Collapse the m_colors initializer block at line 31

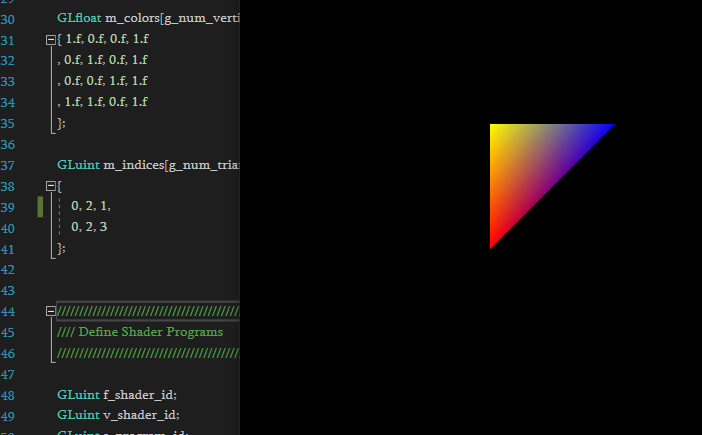click(51, 40)
